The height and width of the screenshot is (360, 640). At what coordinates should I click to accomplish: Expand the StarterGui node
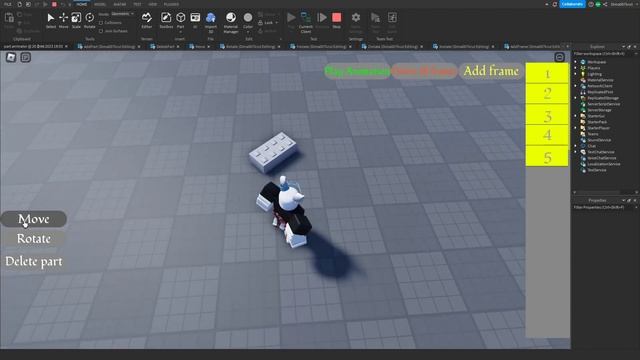pos(576,116)
